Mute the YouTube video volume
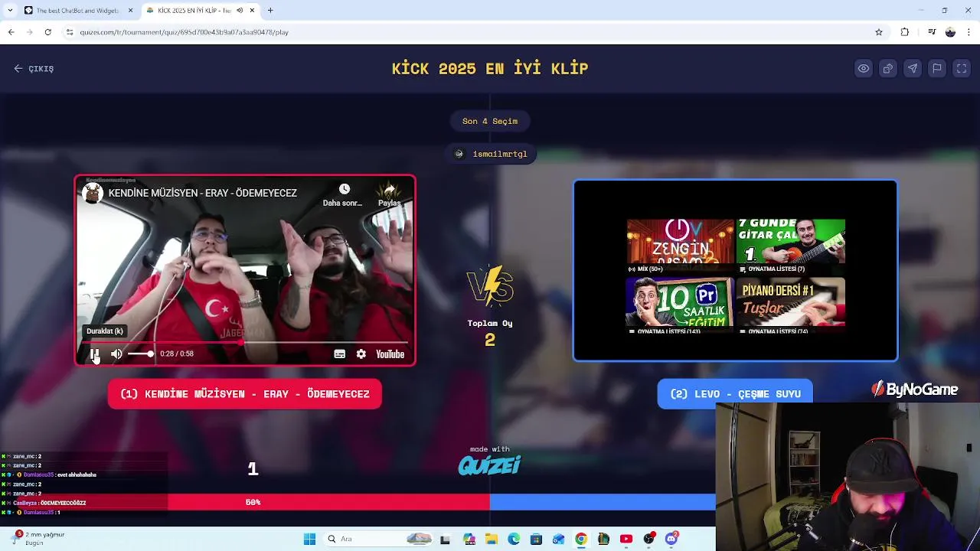This screenshot has height=551, width=980. click(x=116, y=354)
